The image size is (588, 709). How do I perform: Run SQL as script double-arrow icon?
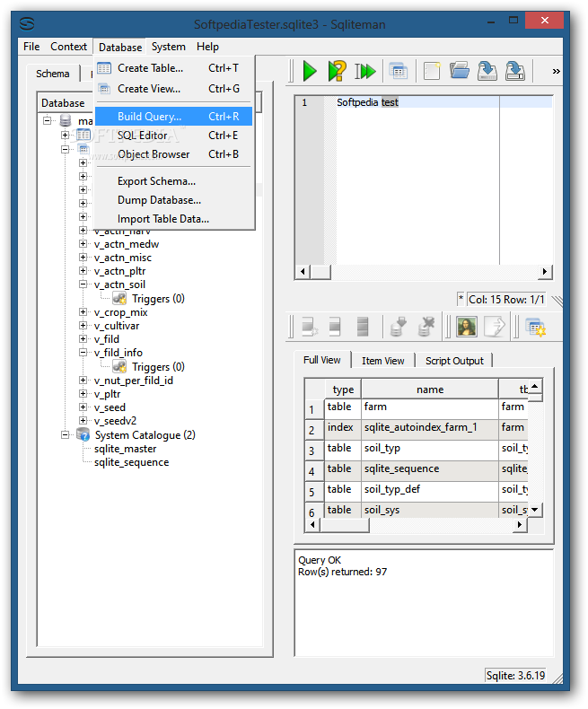365,72
